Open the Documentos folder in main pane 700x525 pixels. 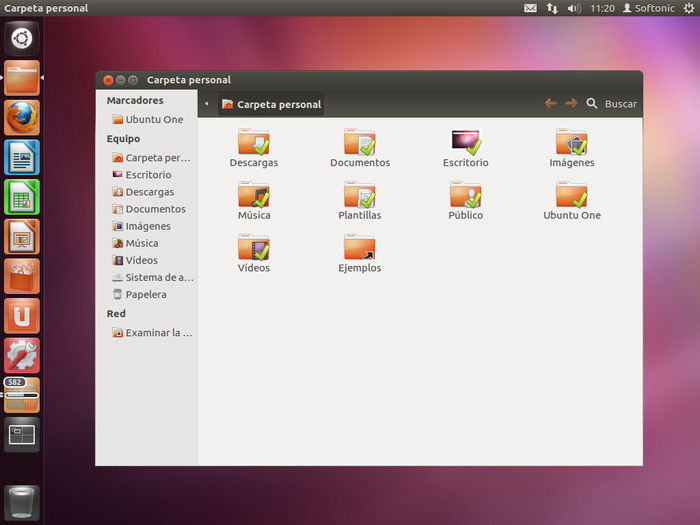(x=359, y=143)
